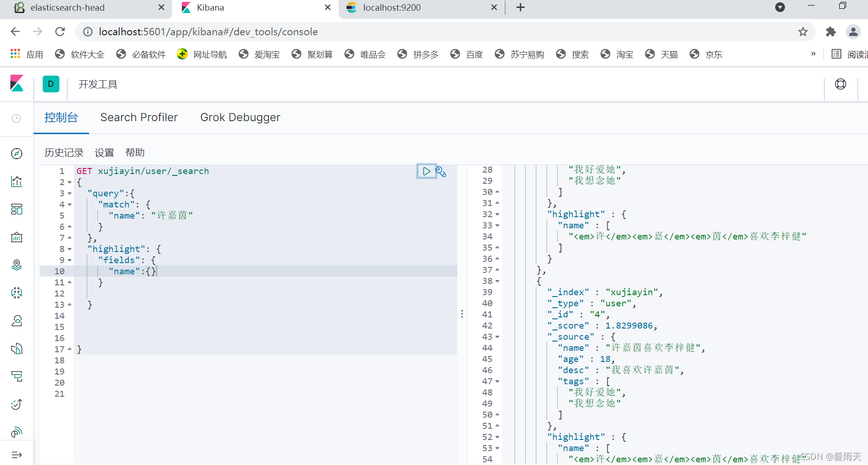Open the Kibana logo home
This screenshot has width=868, height=465.
click(x=17, y=84)
